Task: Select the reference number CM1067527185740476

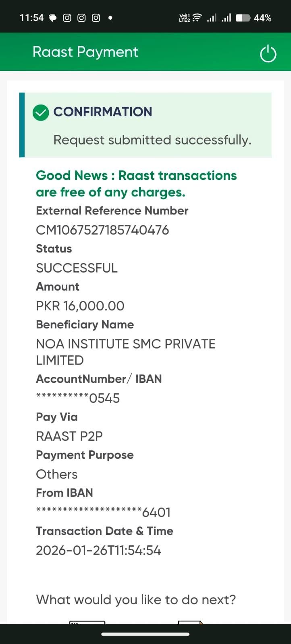Action: [x=102, y=230]
